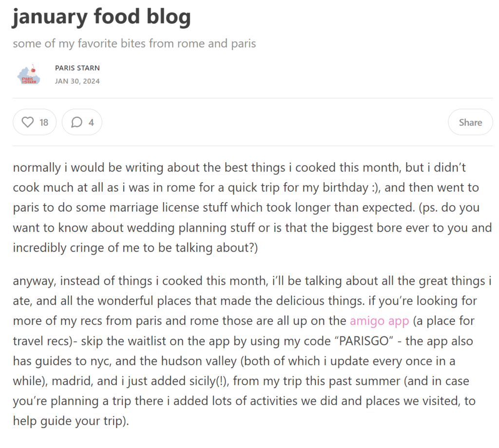Click the comment count 4
The image size is (499, 448).
click(x=91, y=122)
